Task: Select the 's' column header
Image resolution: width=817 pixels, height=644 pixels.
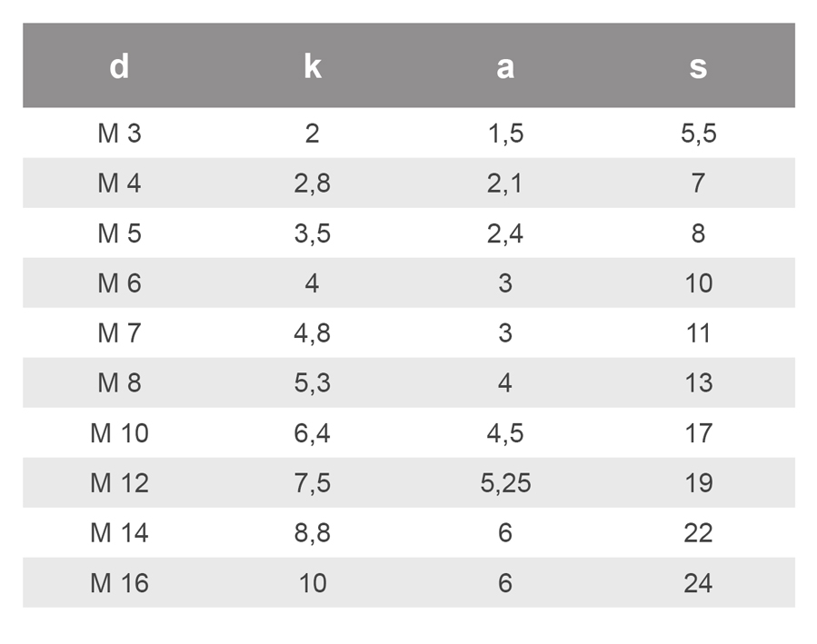Action: coord(698,66)
